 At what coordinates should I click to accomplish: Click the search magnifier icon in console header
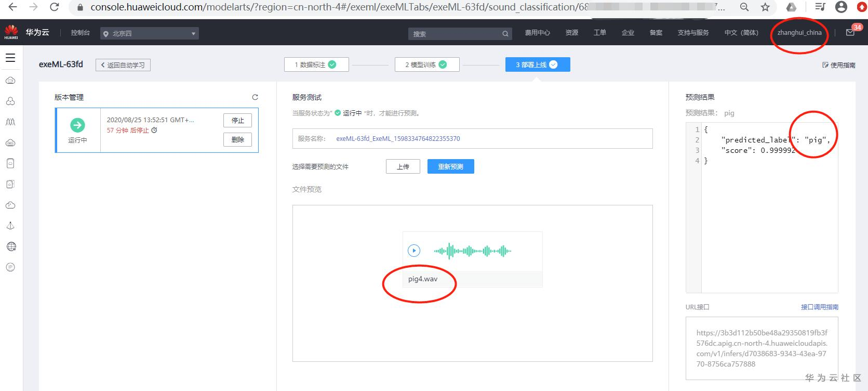coord(505,34)
